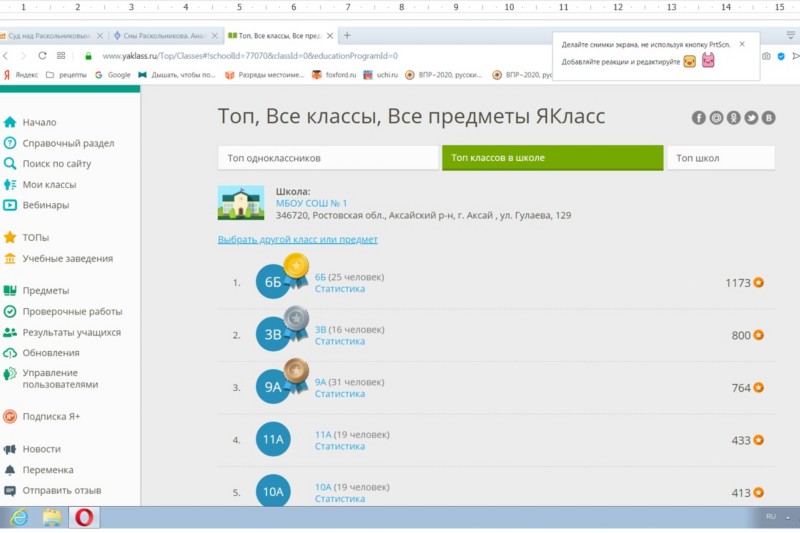Open the 6Б class link
The height and width of the screenshot is (533, 800).
click(x=320, y=277)
